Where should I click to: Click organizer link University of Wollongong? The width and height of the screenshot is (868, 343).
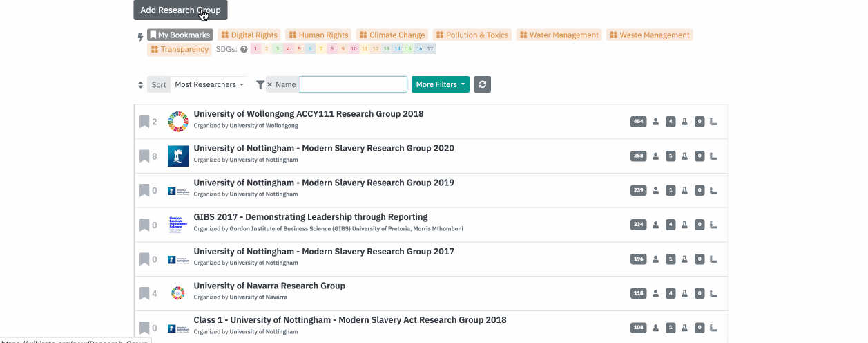pos(264,126)
